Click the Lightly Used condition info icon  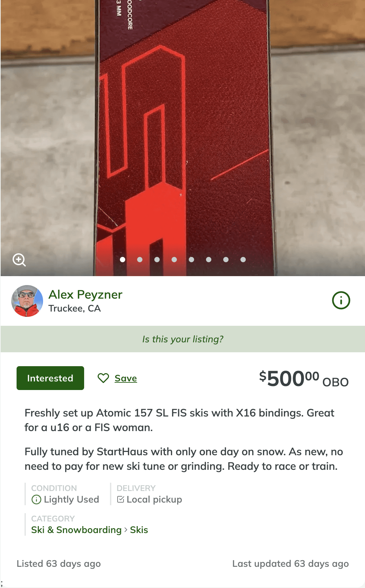click(x=36, y=499)
